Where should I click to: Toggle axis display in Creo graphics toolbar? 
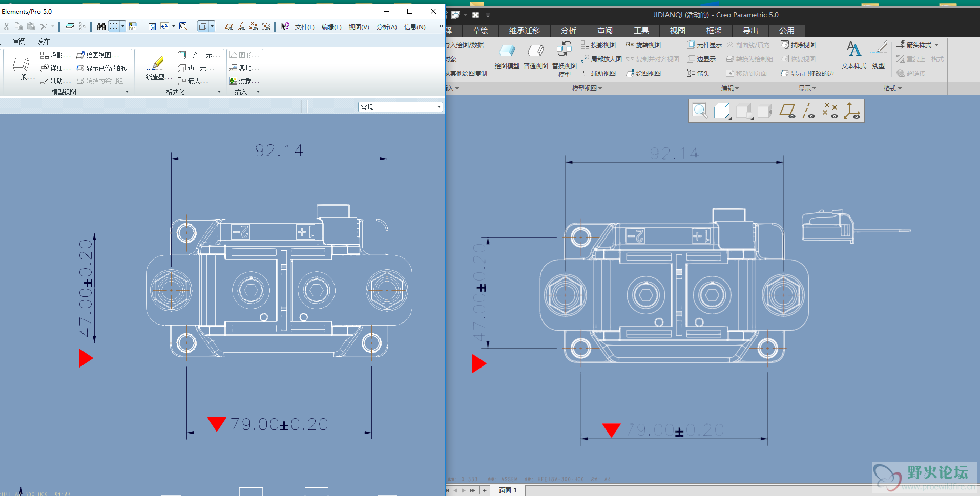point(809,111)
